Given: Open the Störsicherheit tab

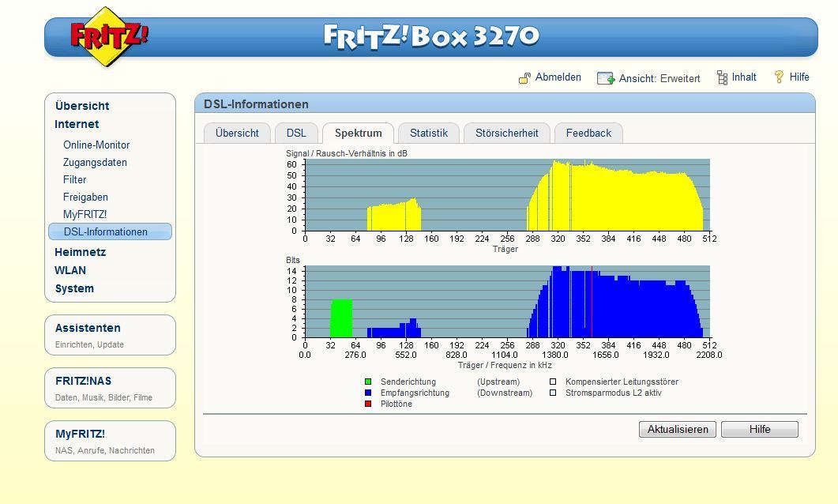Looking at the screenshot, I should (506, 133).
